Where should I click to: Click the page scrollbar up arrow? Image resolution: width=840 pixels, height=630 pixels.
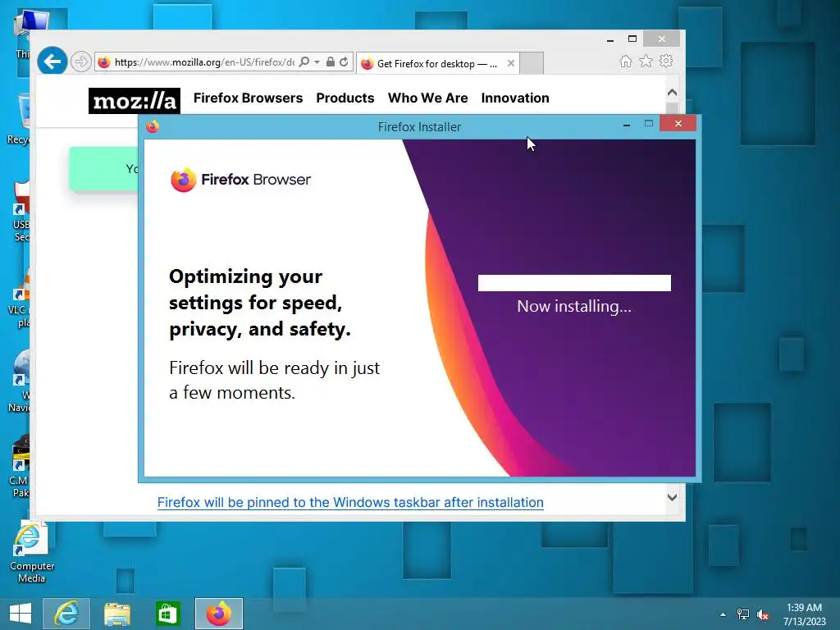[x=673, y=92]
